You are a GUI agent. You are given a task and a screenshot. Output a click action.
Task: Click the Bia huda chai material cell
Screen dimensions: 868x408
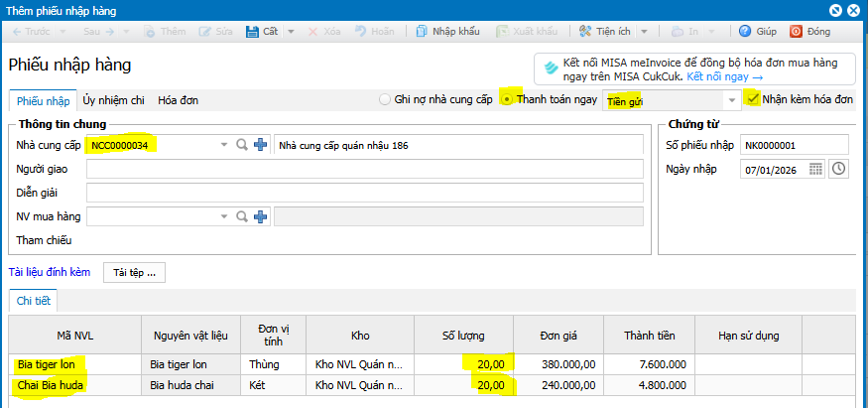190,385
